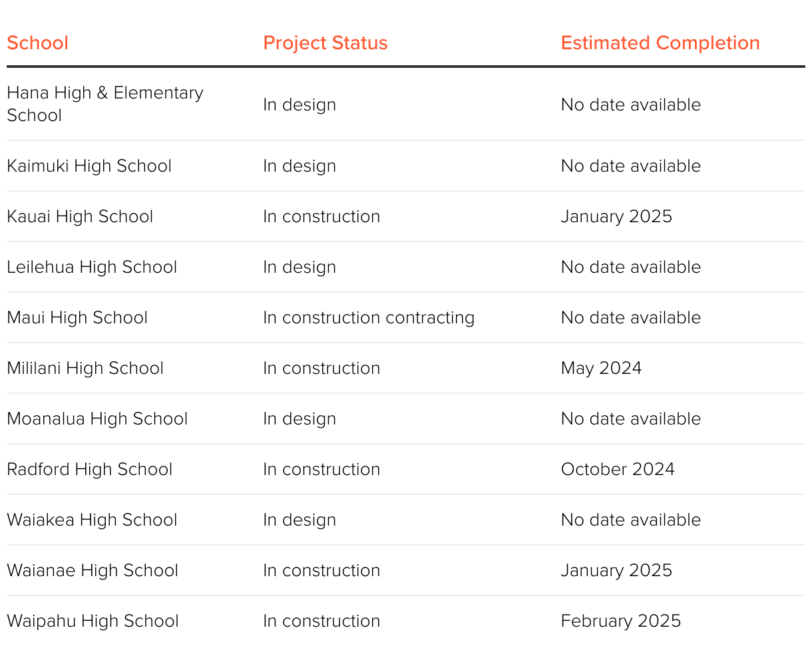Select the May 2024 completion date
This screenshot has height=652, width=812.
coord(601,368)
